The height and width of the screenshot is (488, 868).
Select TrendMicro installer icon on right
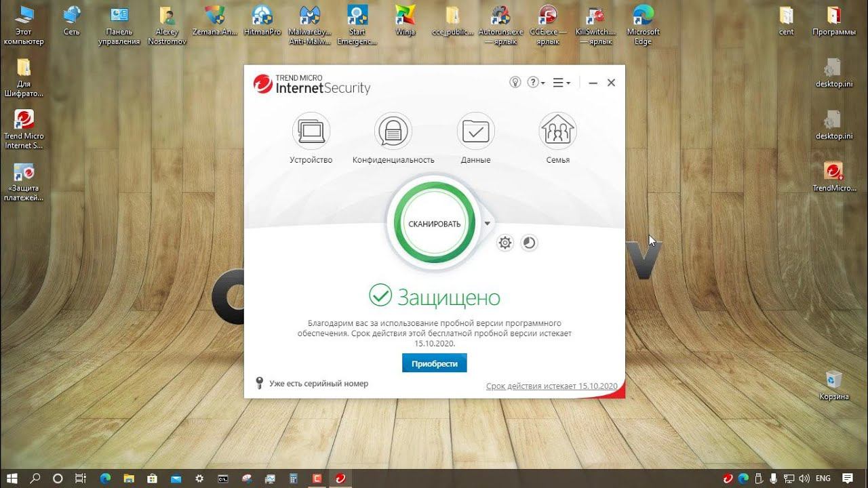[x=834, y=176]
